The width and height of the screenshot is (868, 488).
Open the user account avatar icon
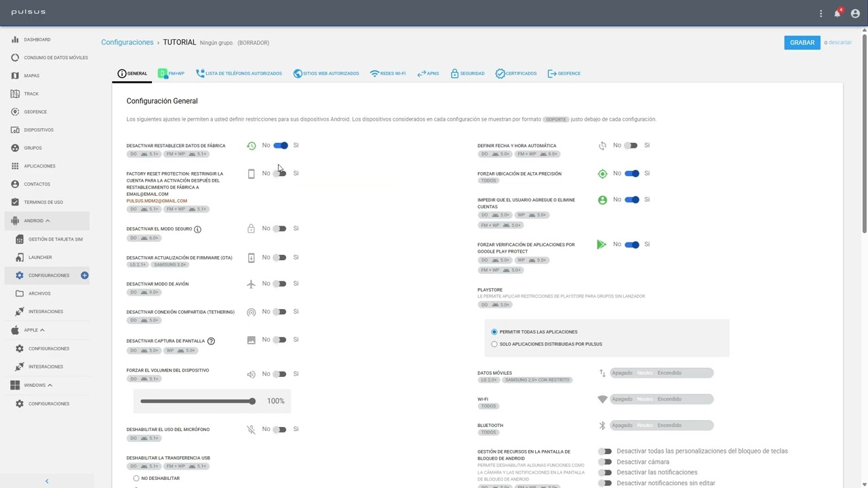[x=855, y=14]
